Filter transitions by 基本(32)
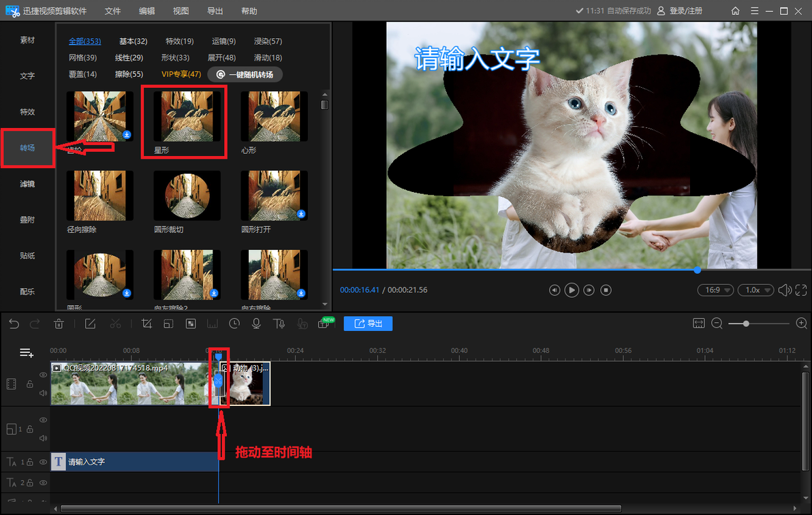The image size is (812, 515). (x=133, y=41)
